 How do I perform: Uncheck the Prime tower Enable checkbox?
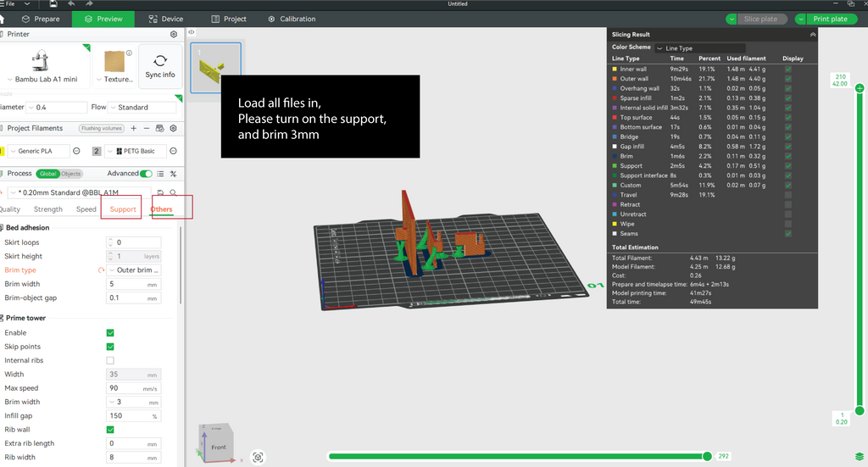[110, 333]
